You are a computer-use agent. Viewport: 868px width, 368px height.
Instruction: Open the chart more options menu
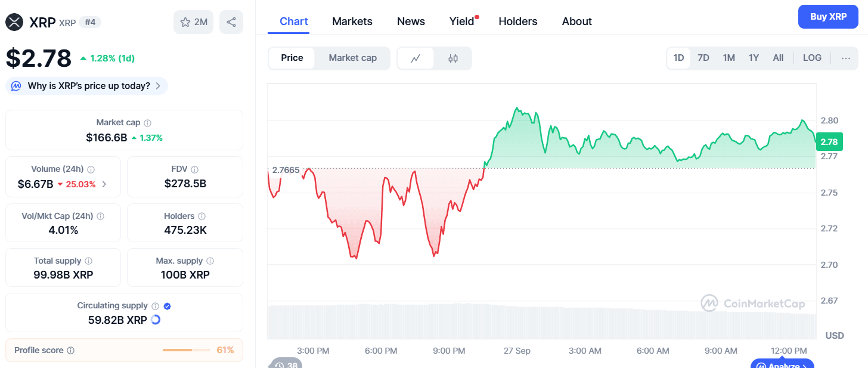[x=846, y=58]
